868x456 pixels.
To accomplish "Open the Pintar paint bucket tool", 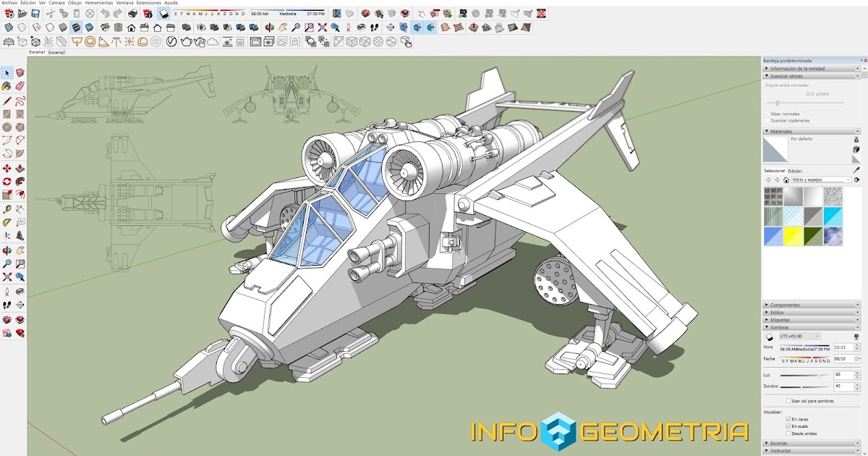I will [6, 85].
